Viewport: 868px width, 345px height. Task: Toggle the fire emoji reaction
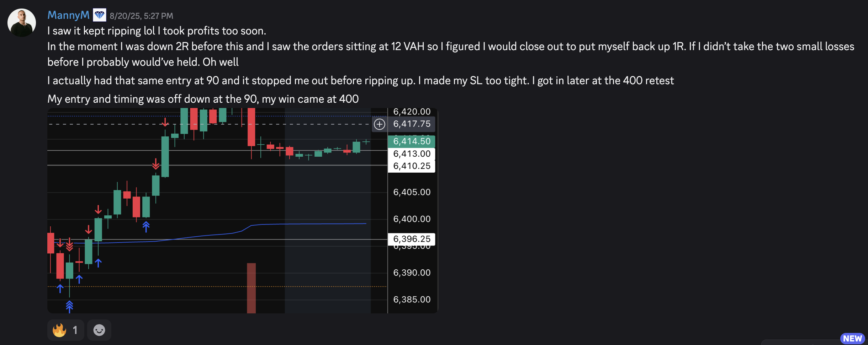[65, 330]
